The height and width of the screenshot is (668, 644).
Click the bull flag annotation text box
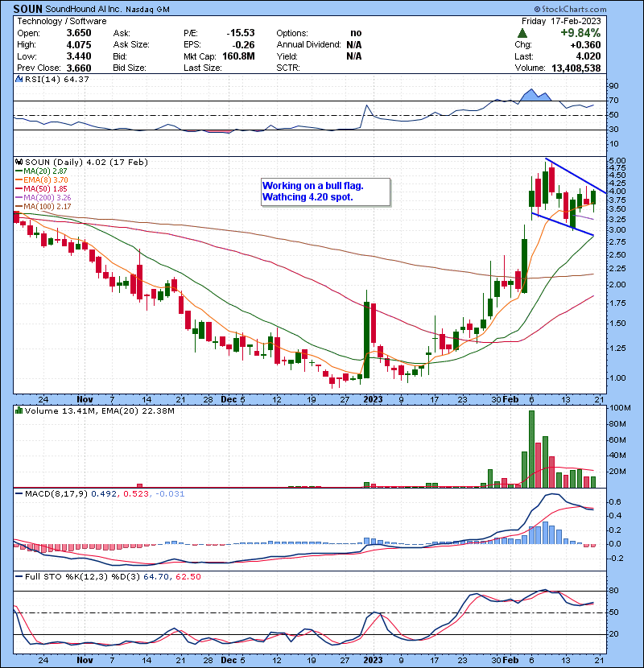click(324, 192)
